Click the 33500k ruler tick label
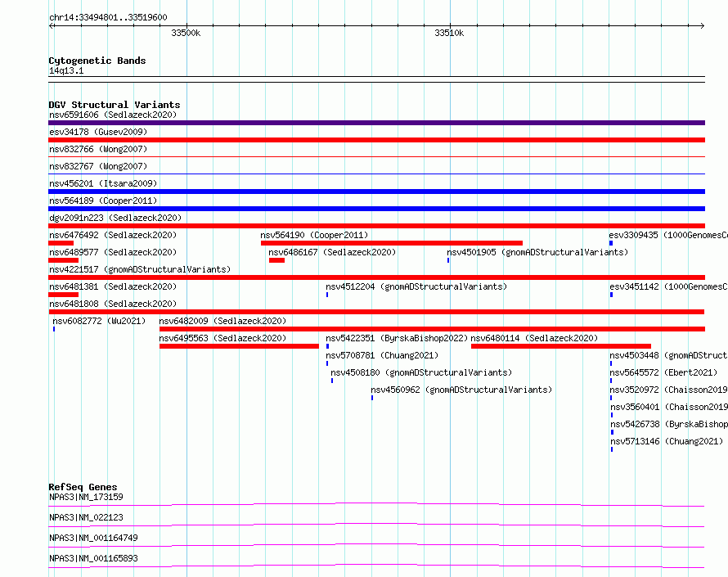The height and width of the screenshot is (577, 728). click(186, 33)
